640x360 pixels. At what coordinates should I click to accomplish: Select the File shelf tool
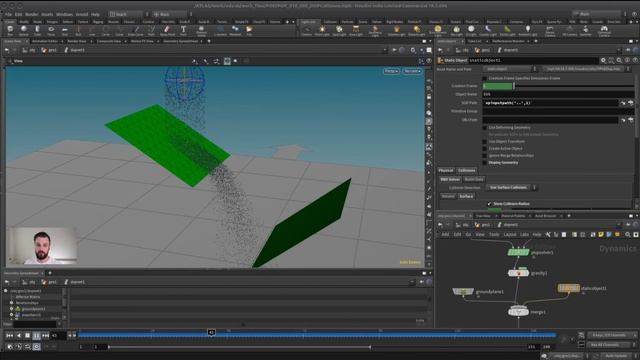tap(249, 30)
